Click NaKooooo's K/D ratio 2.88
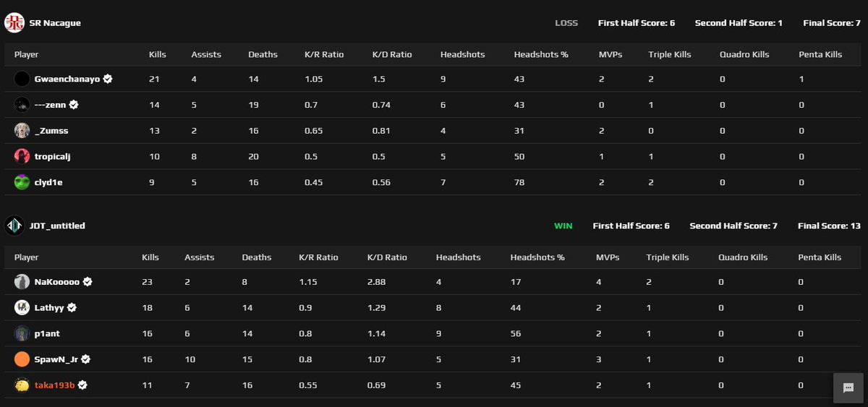This screenshot has width=868, height=407. tap(376, 283)
